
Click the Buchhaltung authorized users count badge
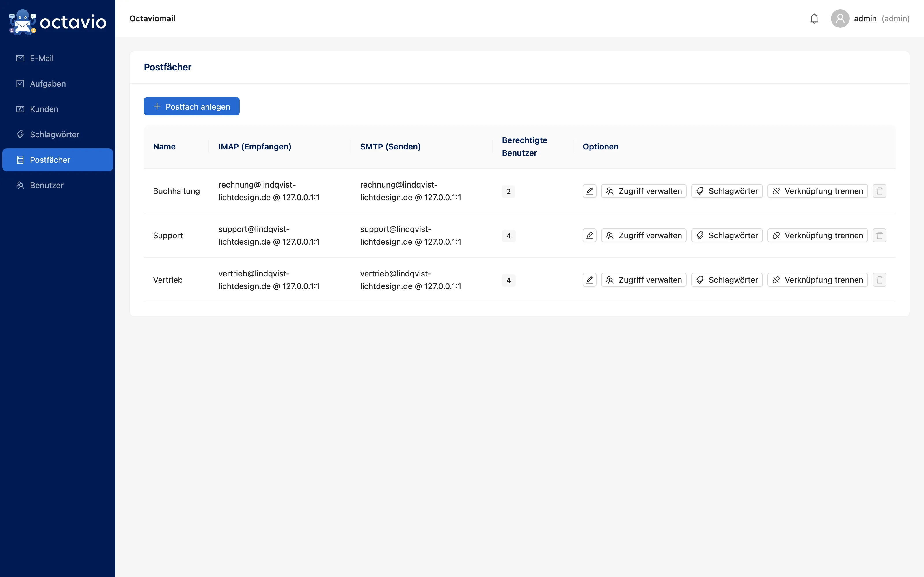pos(508,191)
